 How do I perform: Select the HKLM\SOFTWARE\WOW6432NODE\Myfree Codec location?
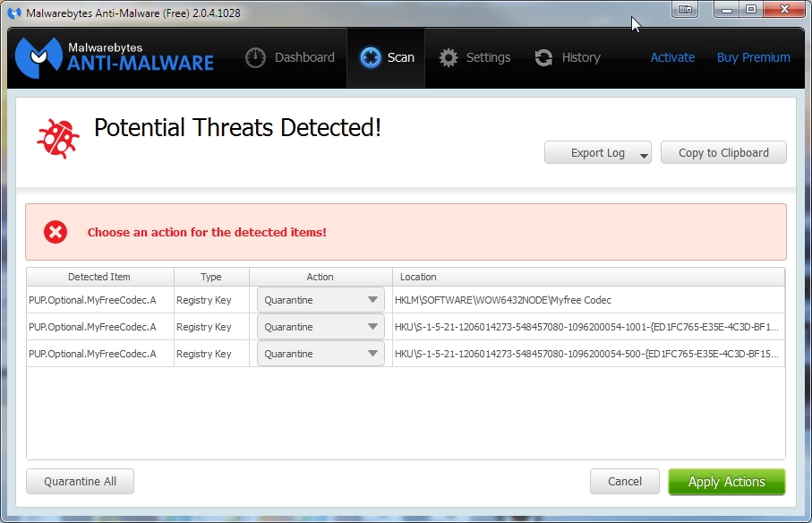click(503, 300)
